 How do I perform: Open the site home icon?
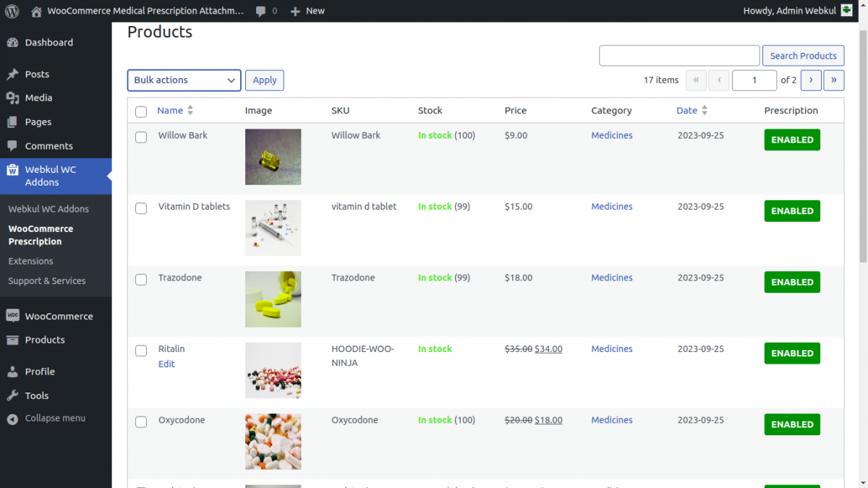click(36, 11)
